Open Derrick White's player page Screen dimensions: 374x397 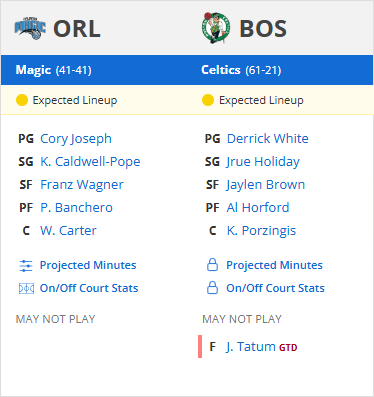[268, 139]
